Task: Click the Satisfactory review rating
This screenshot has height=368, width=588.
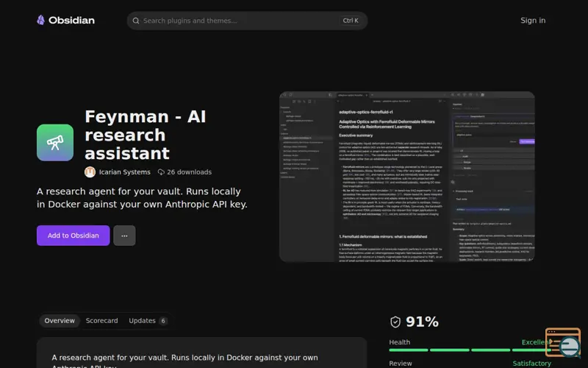Action: (531, 364)
